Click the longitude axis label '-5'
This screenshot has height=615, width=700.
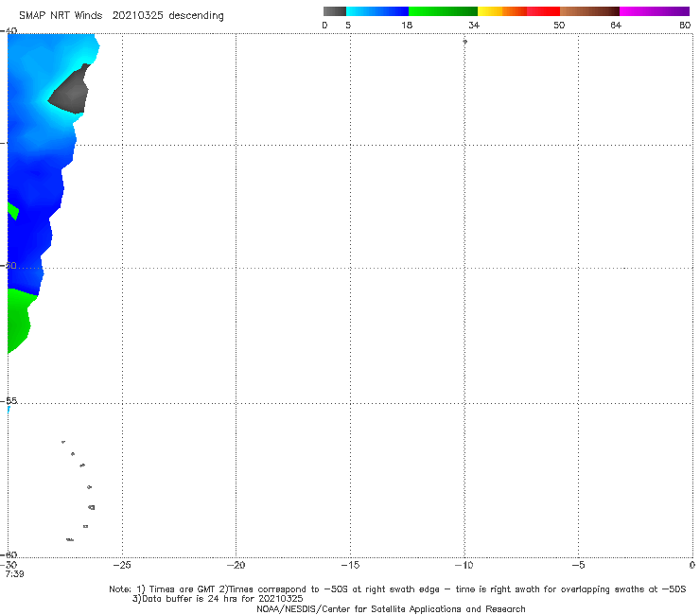tap(578, 565)
